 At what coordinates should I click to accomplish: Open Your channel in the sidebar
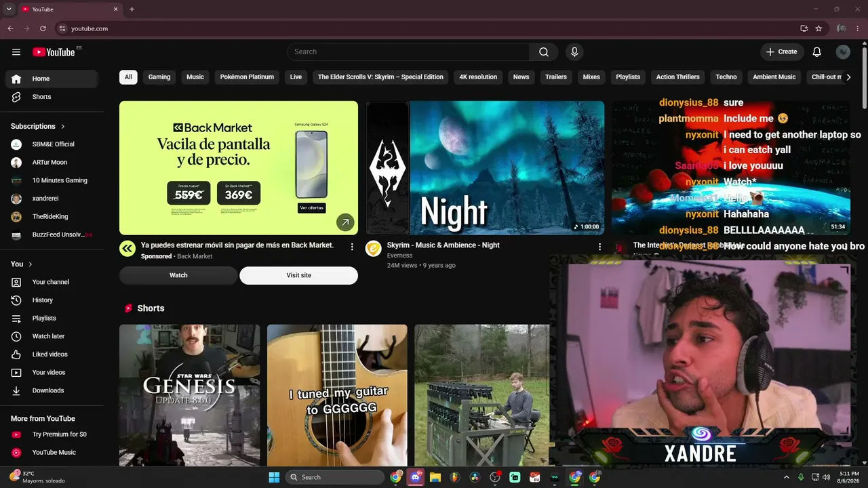(x=52, y=282)
